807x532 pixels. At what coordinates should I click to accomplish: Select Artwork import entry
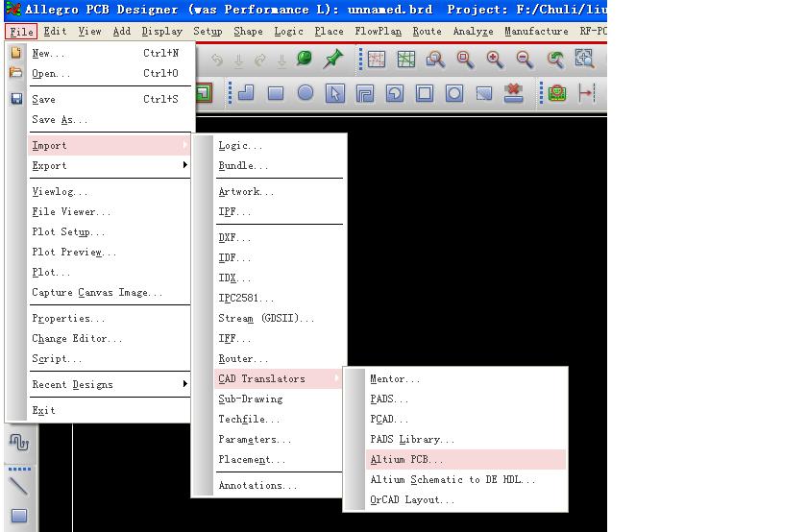(278, 191)
